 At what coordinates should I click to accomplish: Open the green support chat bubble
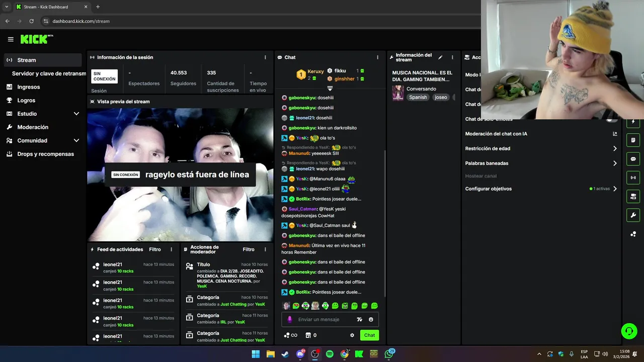(629, 331)
